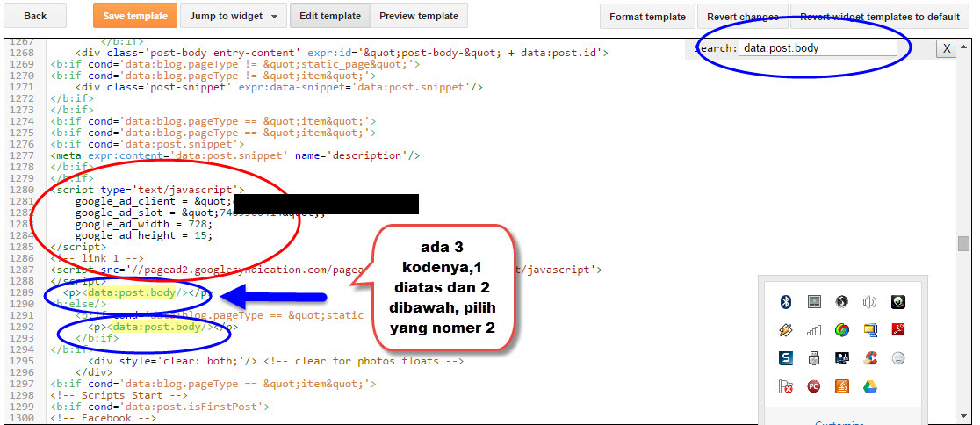
Task: Click the Safely Remove Hardware USB icon
Action: pyautogui.click(x=814, y=358)
